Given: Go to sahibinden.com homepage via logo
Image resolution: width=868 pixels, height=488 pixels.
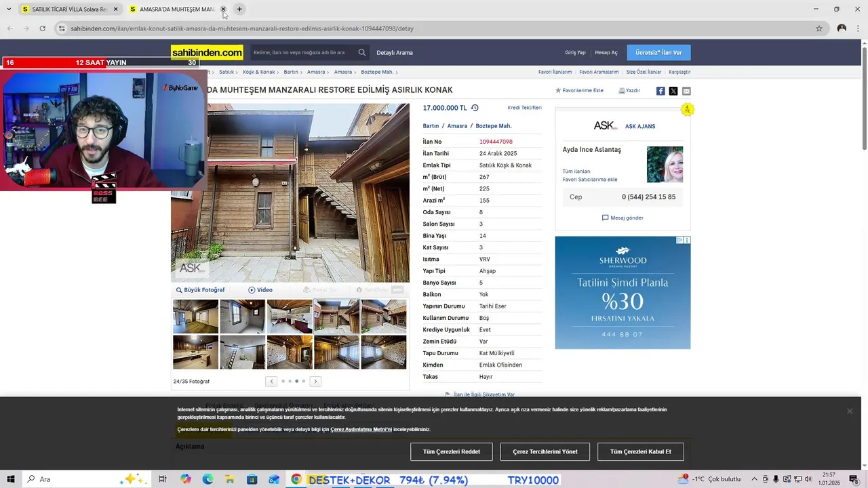Looking at the screenshot, I should (207, 52).
